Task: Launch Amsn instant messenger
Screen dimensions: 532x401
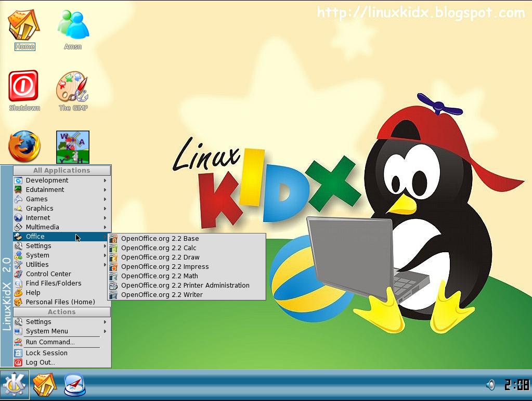Action: (x=72, y=23)
